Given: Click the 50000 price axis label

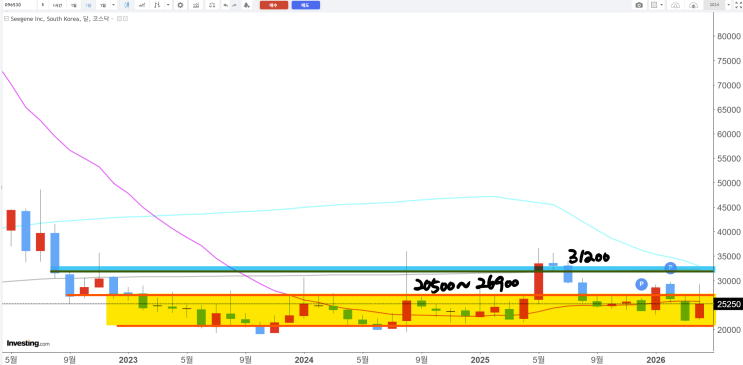Looking at the screenshot, I should pos(729,183).
